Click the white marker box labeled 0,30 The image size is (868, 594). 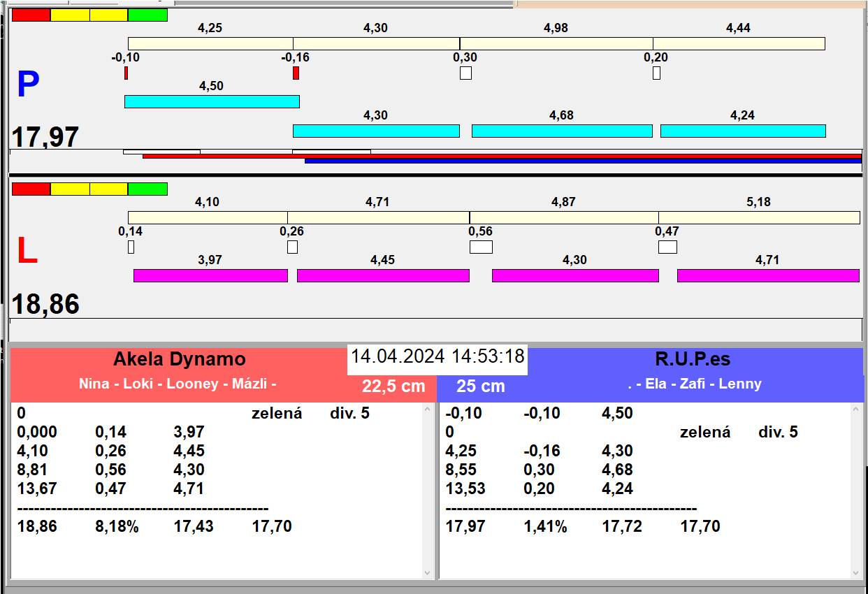(465, 73)
